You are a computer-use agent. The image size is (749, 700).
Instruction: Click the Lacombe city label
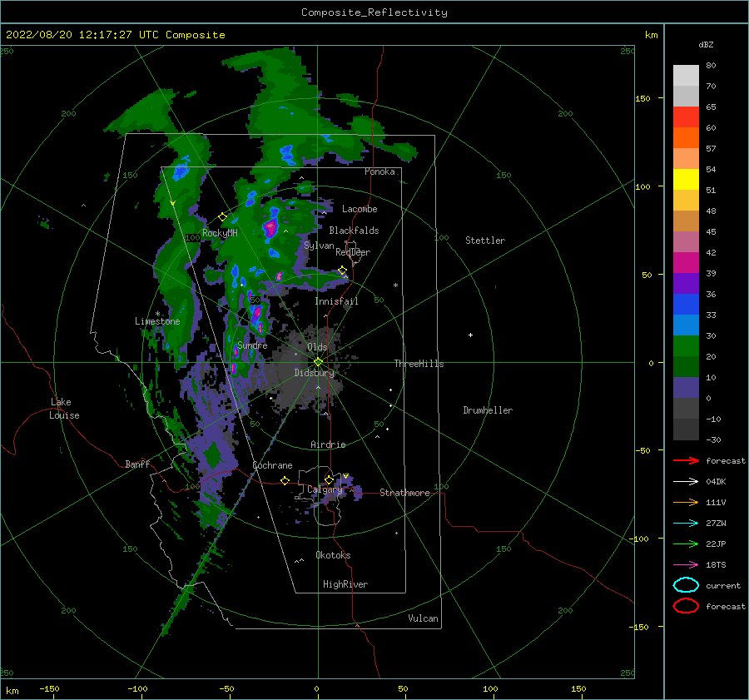[360, 209]
